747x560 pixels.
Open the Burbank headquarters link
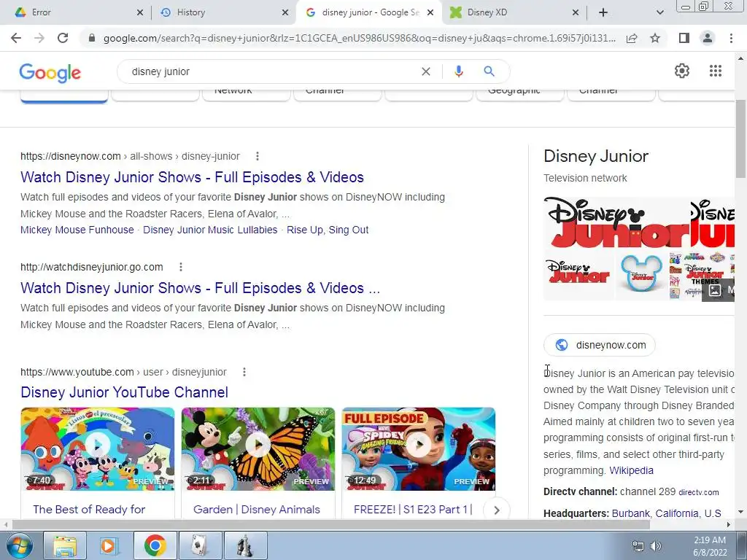[630, 513]
